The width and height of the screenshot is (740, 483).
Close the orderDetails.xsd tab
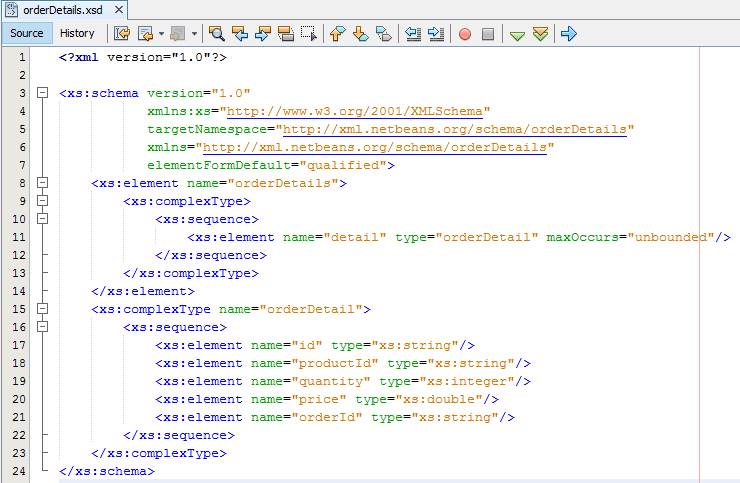(x=119, y=9)
